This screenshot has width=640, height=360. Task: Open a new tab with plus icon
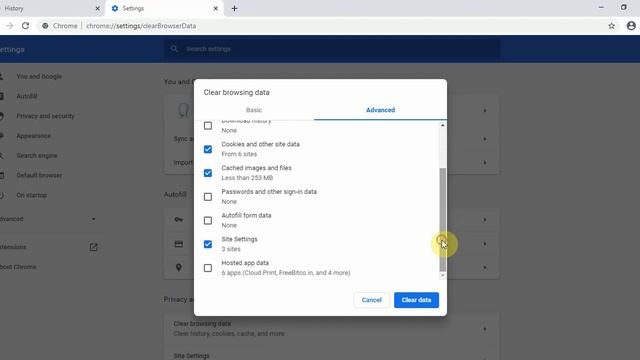[x=234, y=8]
